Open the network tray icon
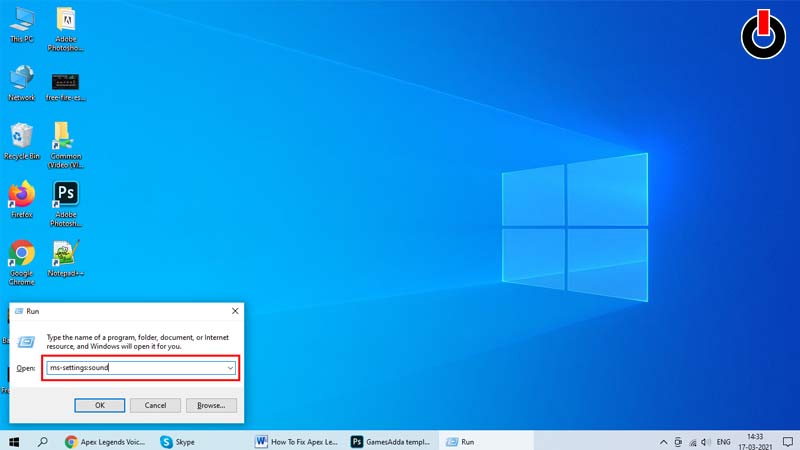Image resolution: width=800 pixels, height=450 pixels. tap(692, 442)
